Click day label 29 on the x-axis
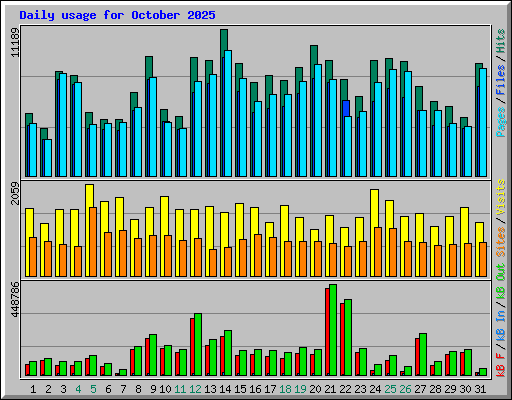512x400 pixels. (450, 389)
